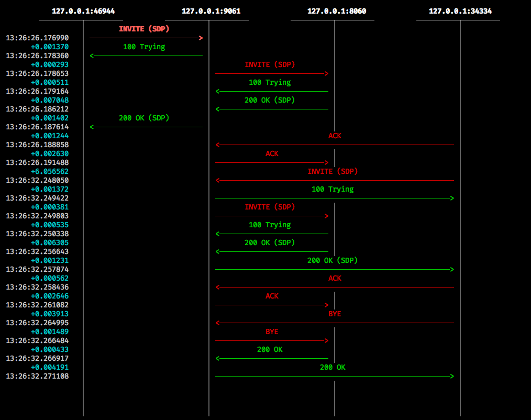Screen dimensions: 531x420
Task: Select 200 OK message at 13:26:32.266917
Action: pos(270,350)
